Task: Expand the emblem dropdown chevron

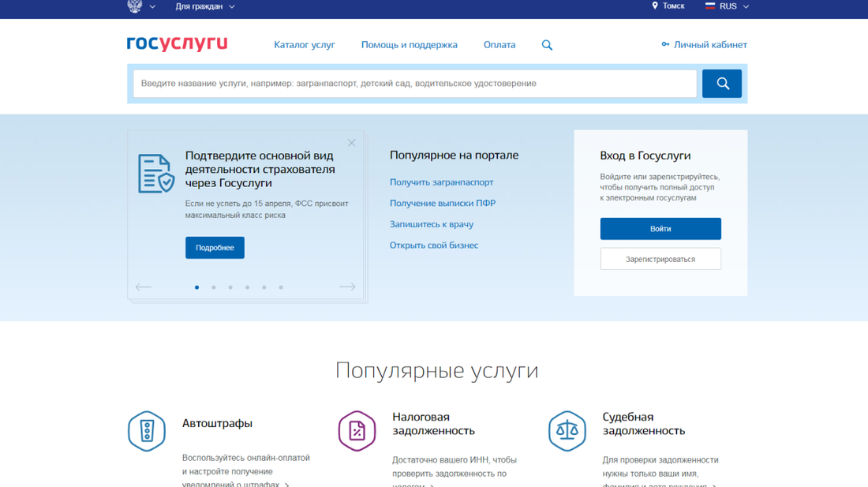Action: coord(153,6)
